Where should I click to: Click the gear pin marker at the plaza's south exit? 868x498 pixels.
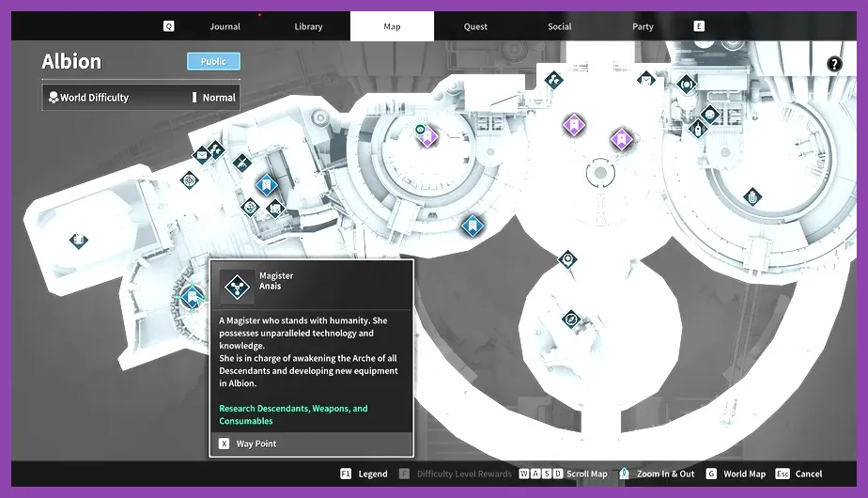pyautogui.click(x=567, y=258)
